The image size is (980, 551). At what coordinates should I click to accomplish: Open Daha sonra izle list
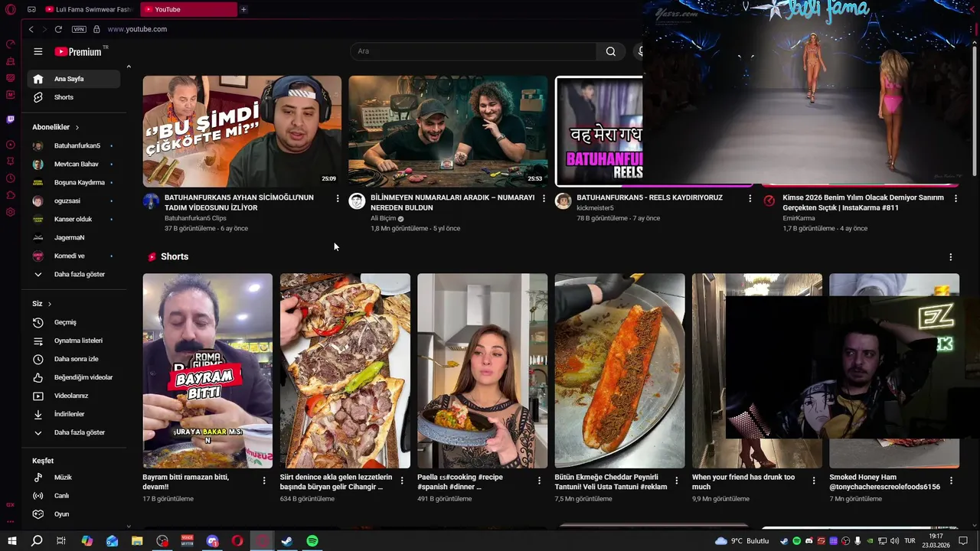tap(73, 359)
